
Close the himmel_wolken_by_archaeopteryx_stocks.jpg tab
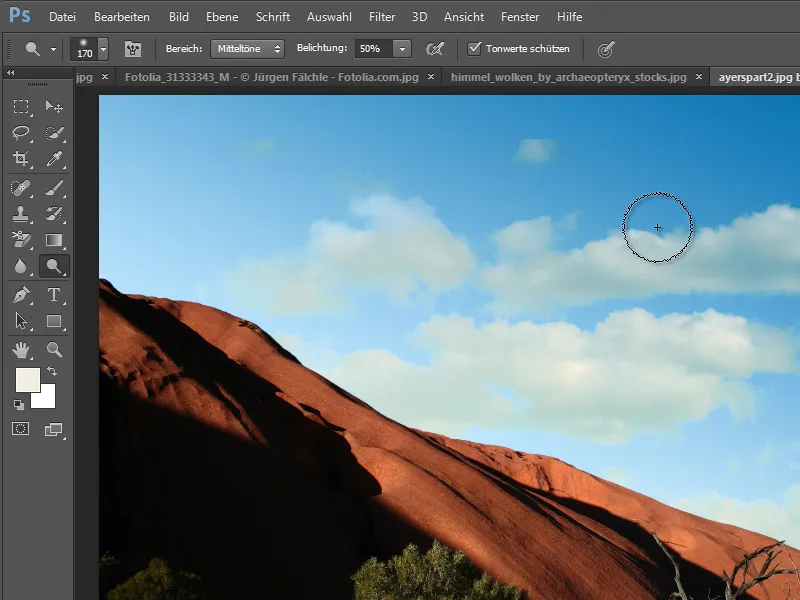[x=699, y=77]
